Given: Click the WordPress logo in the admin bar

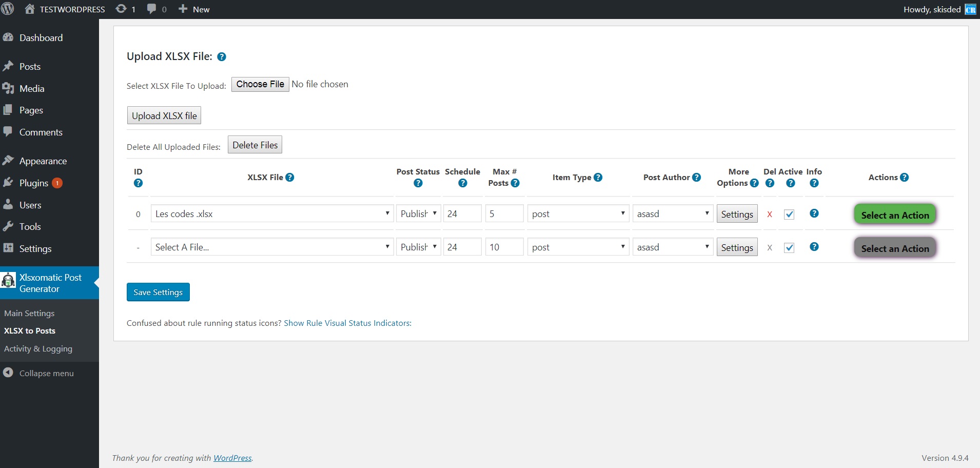Looking at the screenshot, I should point(8,9).
